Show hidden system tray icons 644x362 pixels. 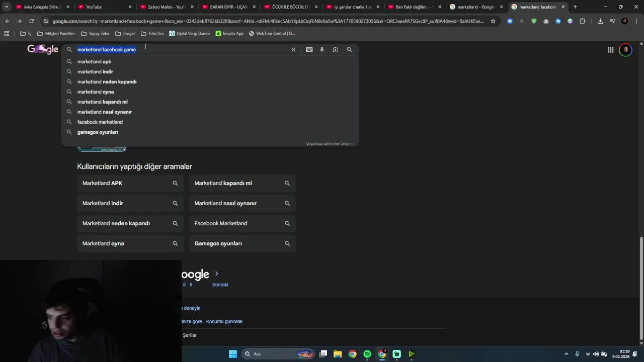click(566, 354)
